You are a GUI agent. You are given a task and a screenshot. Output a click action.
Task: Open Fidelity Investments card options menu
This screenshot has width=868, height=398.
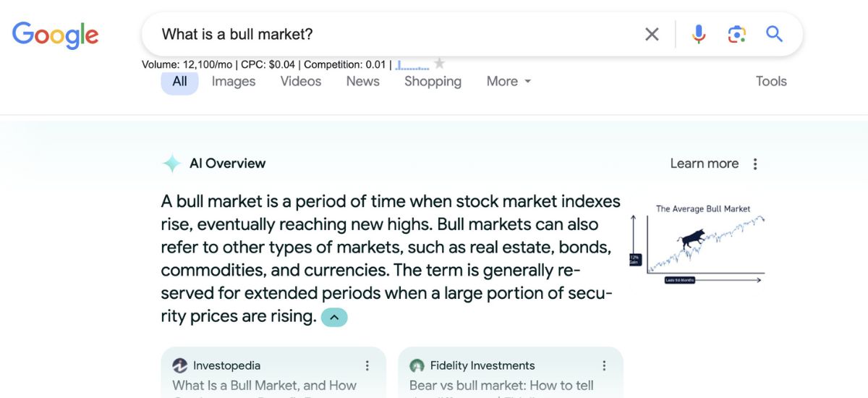pyautogui.click(x=605, y=365)
